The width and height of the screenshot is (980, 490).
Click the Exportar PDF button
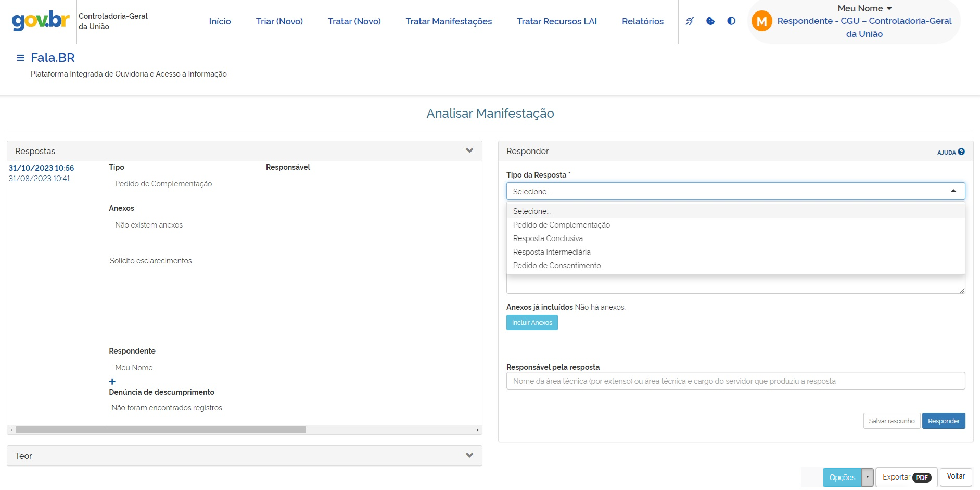click(x=906, y=477)
